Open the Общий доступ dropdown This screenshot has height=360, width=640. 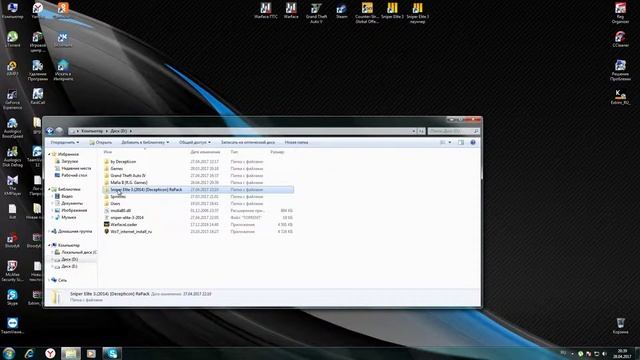pos(195,142)
